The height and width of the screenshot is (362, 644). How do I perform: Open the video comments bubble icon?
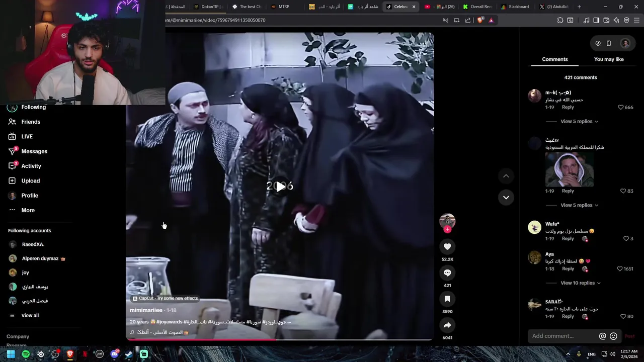point(447,273)
